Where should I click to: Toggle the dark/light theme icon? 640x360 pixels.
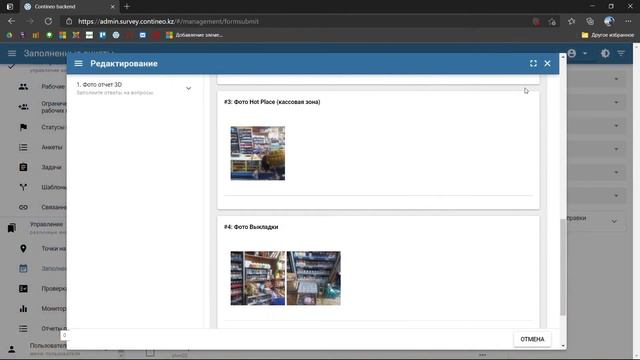point(605,53)
